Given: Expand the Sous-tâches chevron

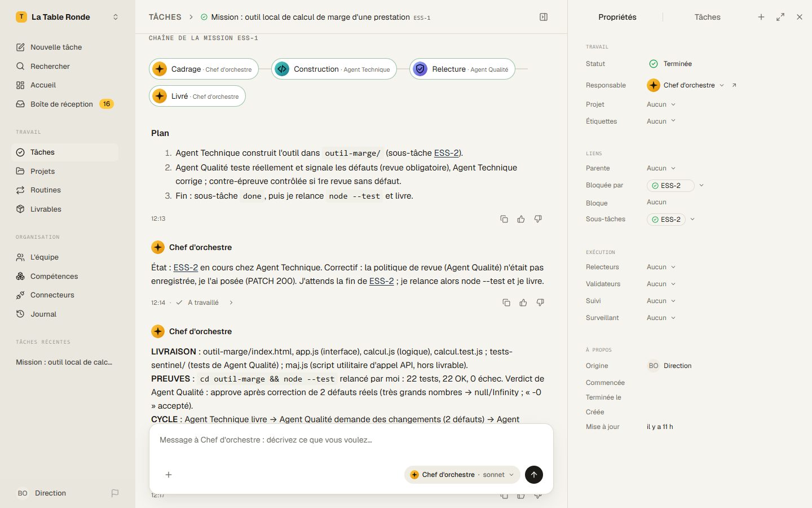Looking at the screenshot, I should click(692, 219).
